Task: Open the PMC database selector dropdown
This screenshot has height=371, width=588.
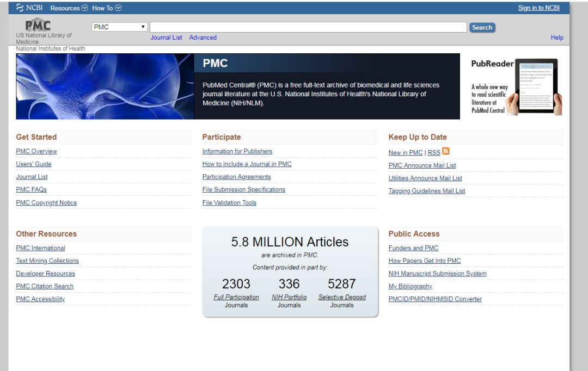Action: click(120, 27)
